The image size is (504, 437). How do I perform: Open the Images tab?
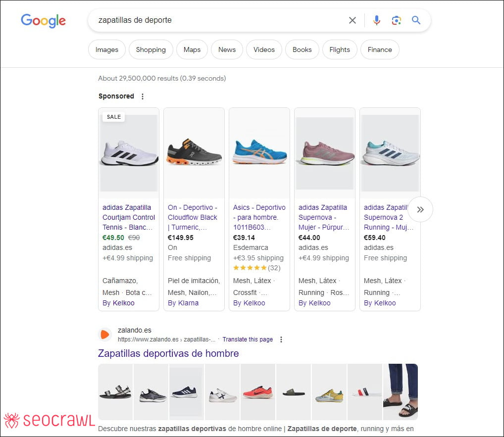tap(106, 49)
